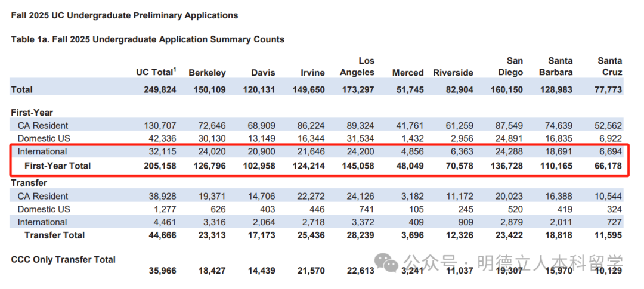The width and height of the screenshot is (644, 289).
Task: Click the page heading Fall 2025 UC Undergraduate
Action: tap(125, 16)
